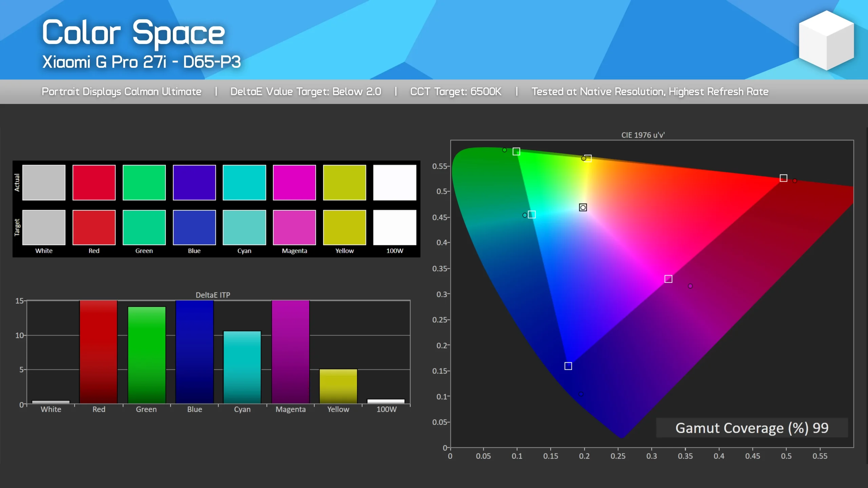Click the Actual Red color swatch
The width and height of the screenshot is (868, 488).
point(94,182)
